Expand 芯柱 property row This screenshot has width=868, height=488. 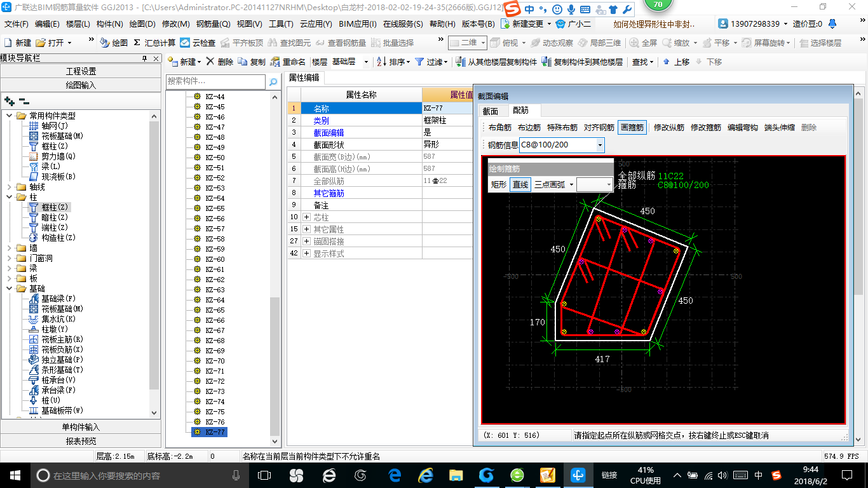click(307, 217)
